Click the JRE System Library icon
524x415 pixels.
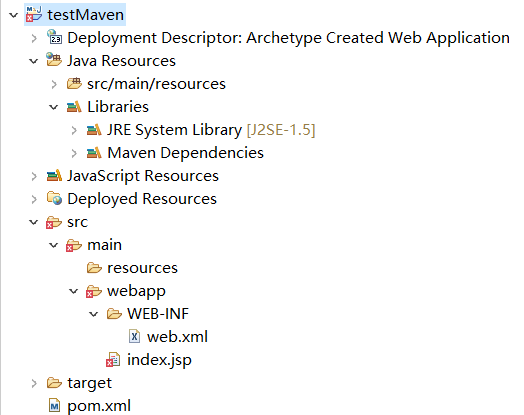click(94, 129)
